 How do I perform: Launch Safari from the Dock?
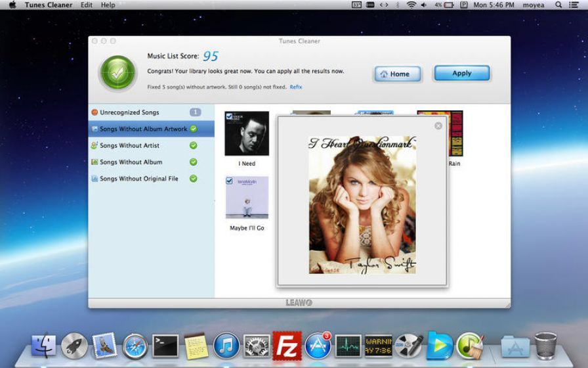[135, 346]
